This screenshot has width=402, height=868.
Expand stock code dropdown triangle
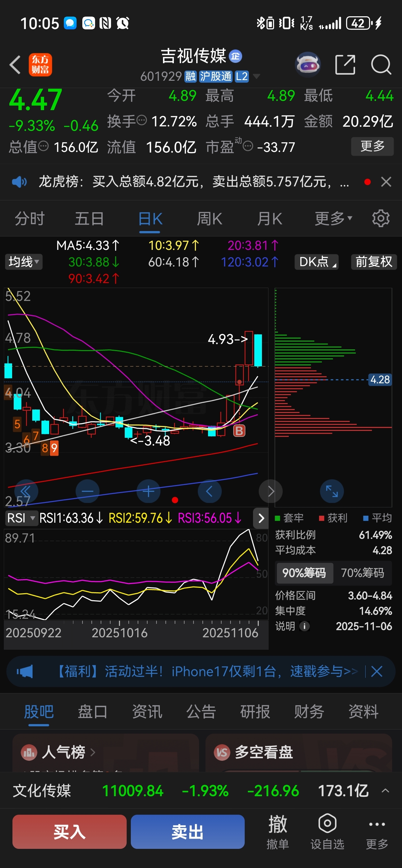tap(257, 77)
